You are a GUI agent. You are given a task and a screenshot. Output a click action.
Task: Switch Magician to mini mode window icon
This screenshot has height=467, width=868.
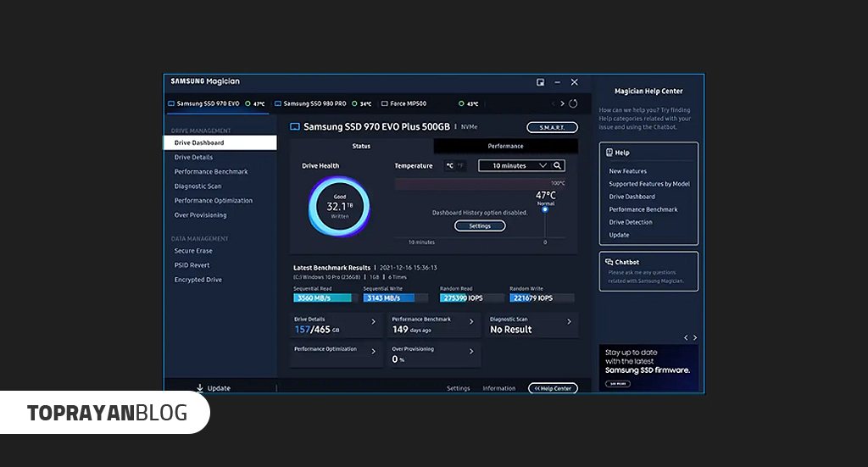(540, 82)
